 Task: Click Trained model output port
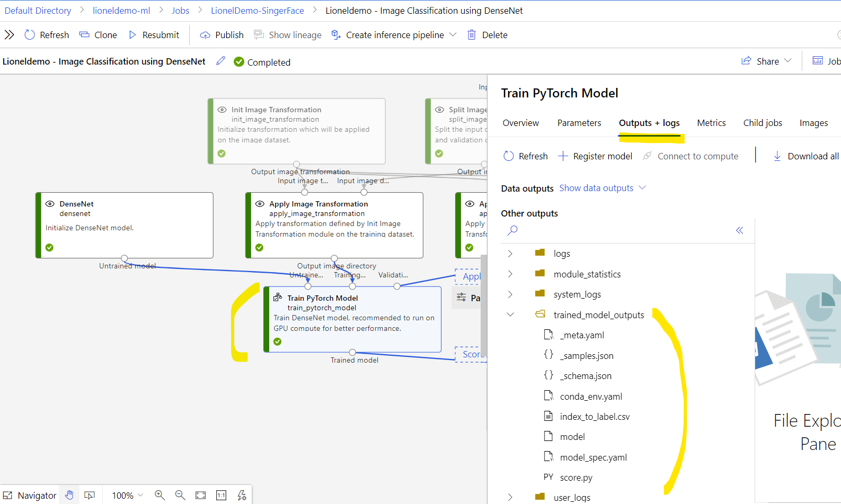click(352, 353)
